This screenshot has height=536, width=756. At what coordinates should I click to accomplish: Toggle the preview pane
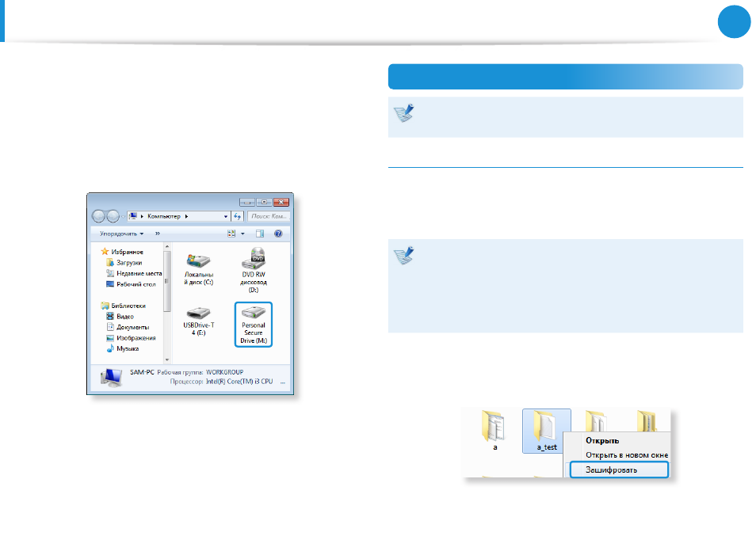point(260,234)
